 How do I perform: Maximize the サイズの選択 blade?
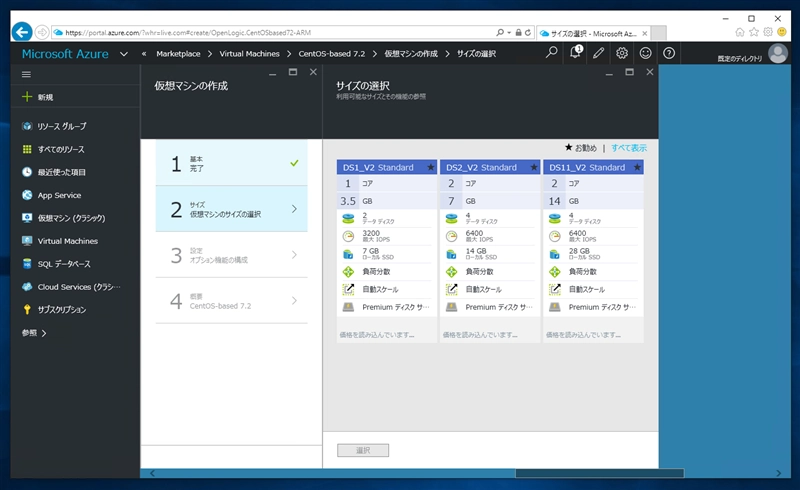[630, 72]
